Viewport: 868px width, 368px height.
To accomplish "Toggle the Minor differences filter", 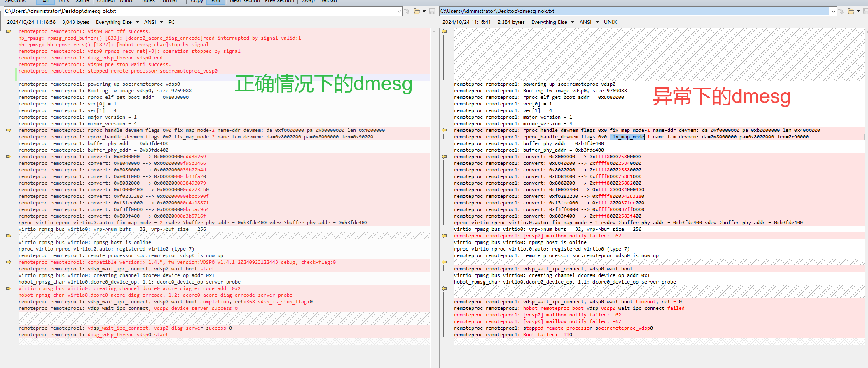I will pyautogui.click(x=127, y=2).
